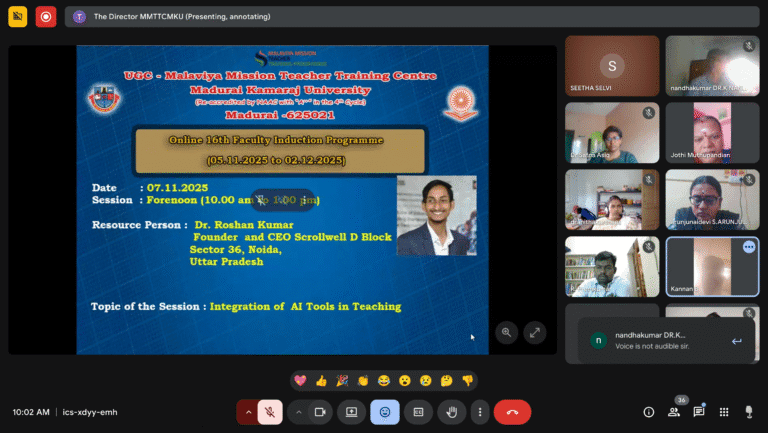Expand the video settings chevron
The width and height of the screenshot is (768, 433).
pyautogui.click(x=298, y=411)
